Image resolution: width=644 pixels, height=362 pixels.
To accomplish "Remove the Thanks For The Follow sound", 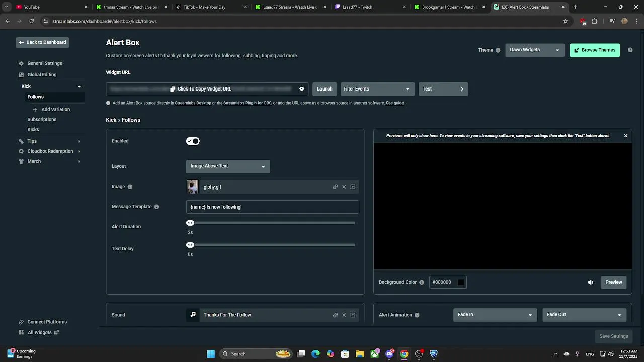I will pyautogui.click(x=344, y=315).
